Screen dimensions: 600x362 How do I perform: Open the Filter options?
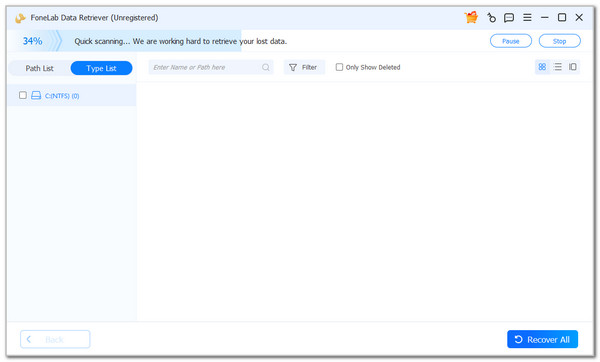click(304, 67)
